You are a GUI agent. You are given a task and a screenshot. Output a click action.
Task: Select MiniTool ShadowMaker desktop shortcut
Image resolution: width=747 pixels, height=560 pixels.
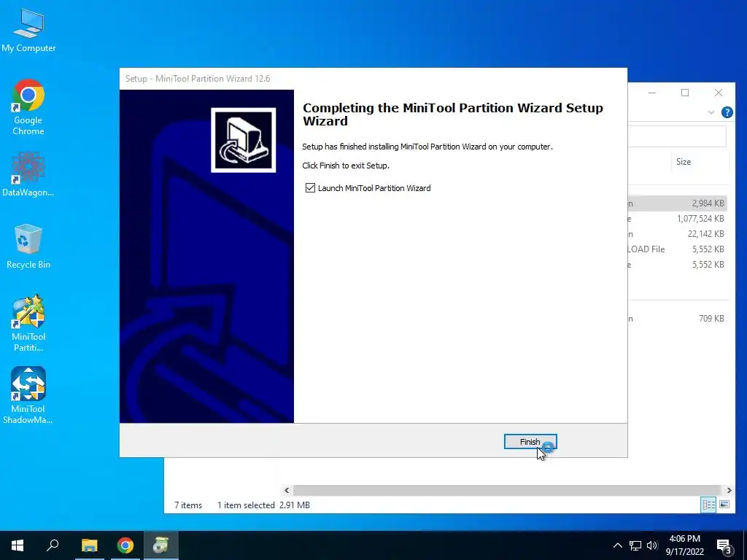pyautogui.click(x=28, y=395)
